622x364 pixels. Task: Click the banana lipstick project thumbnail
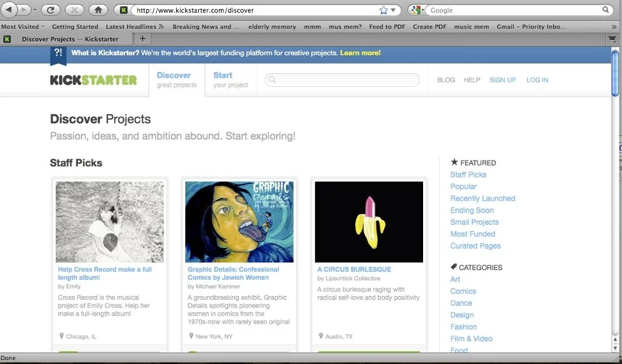(369, 222)
